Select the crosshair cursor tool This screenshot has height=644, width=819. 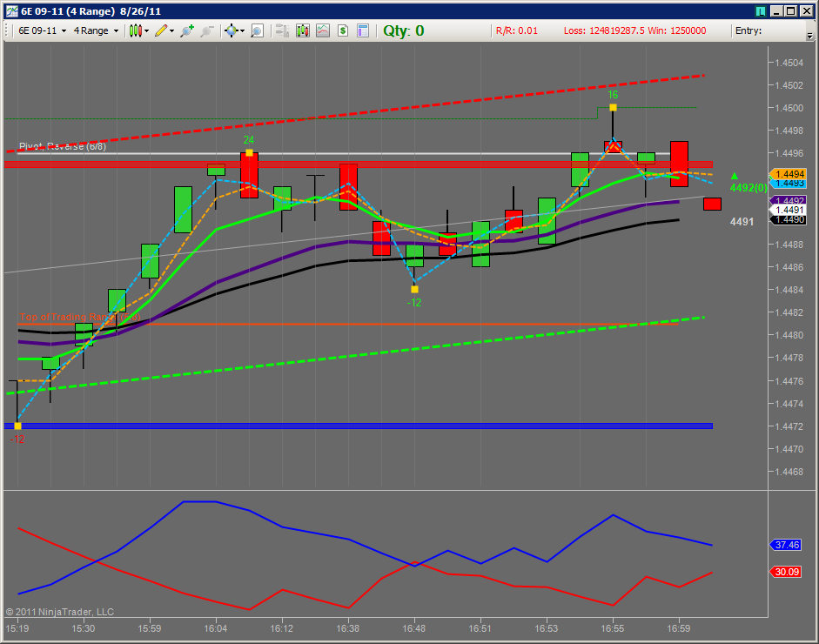coord(232,30)
